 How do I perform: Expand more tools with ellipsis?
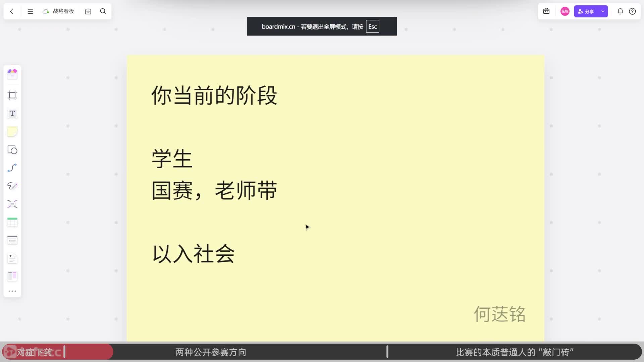[12, 291]
